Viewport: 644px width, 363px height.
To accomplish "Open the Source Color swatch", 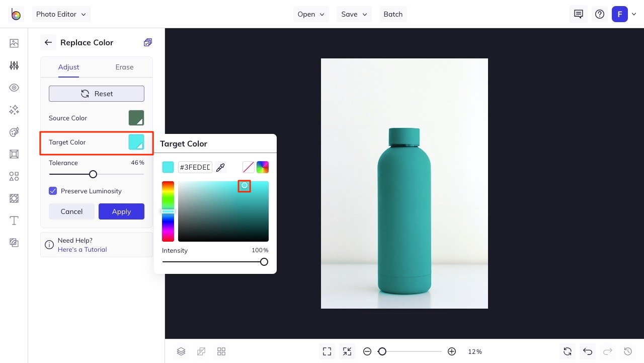I will 136,118.
